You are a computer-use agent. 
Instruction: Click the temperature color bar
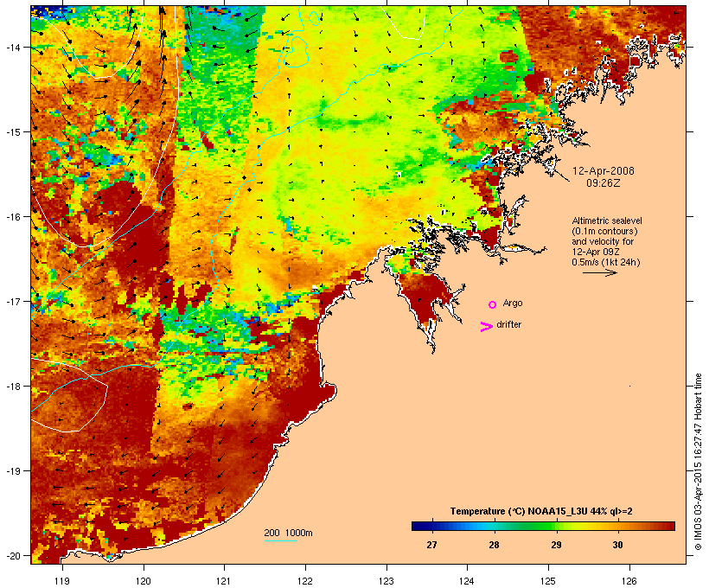tap(543, 526)
